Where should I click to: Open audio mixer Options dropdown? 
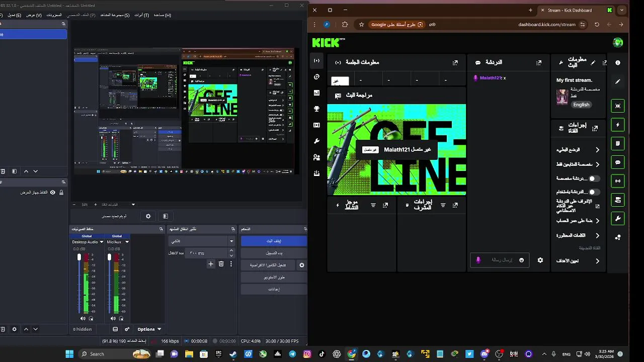click(x=149, y=329)
